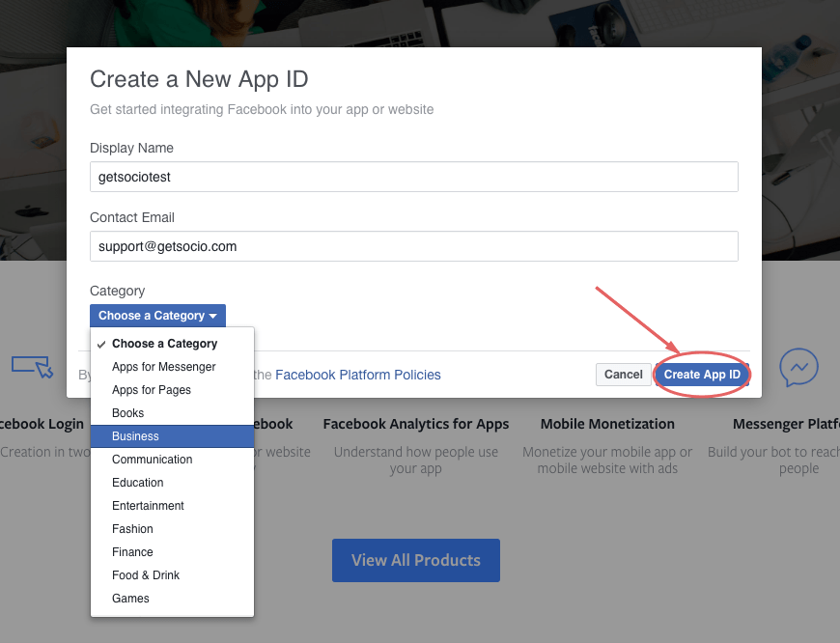Click the Messenger Platform heading
The width and height of the screenshot is (840, 643).
click(x=786, y=424)
